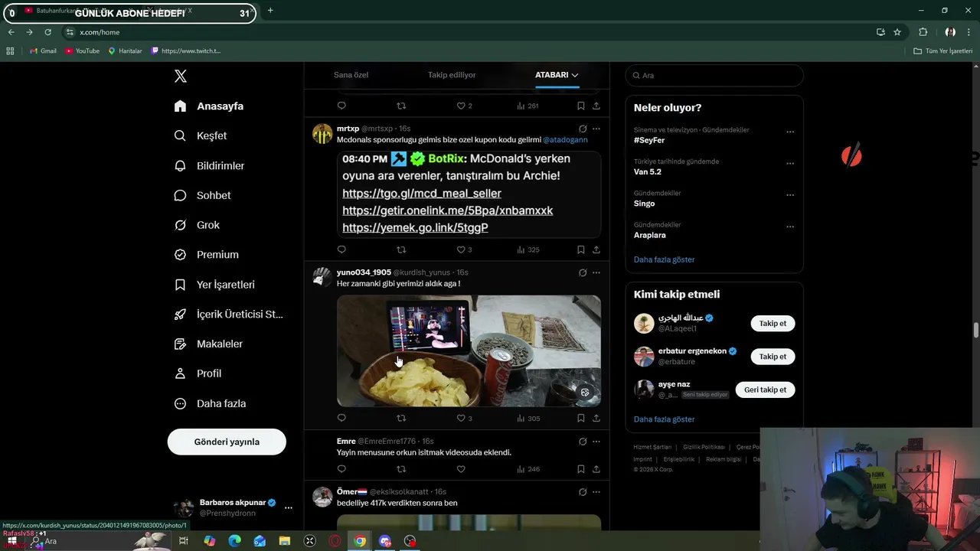Reply to mrtxp's post

[x=341, y=249]
